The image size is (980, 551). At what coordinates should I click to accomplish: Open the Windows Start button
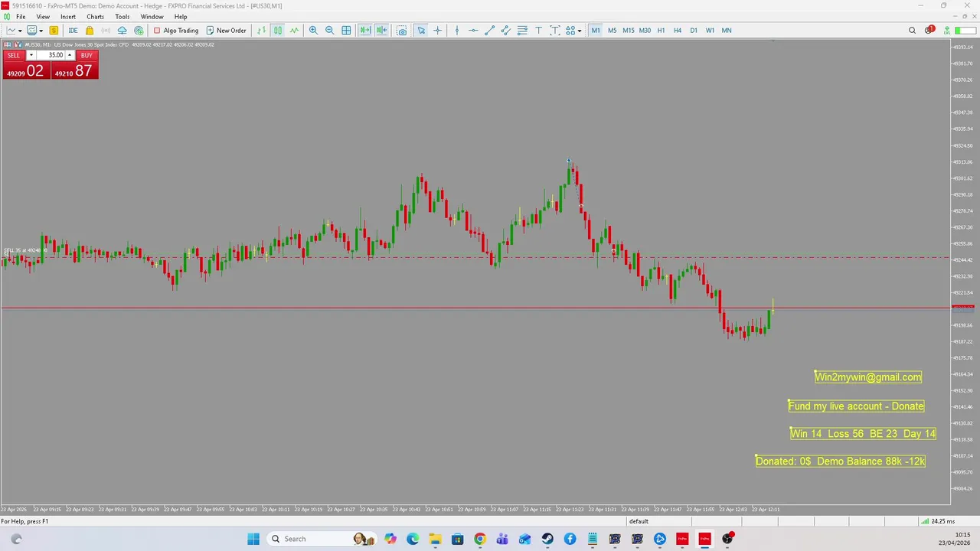253,539
